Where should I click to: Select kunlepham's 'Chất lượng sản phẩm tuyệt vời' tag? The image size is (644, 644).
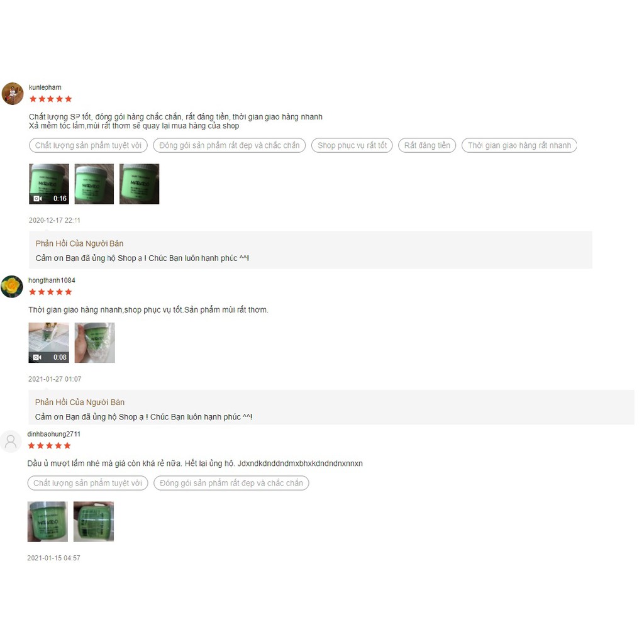click(x=88, y=145)
